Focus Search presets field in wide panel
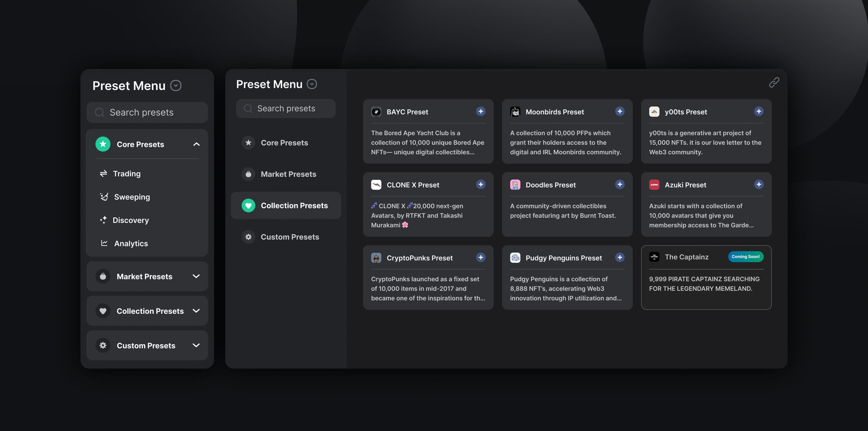868x431 pixels. (286, 108)
